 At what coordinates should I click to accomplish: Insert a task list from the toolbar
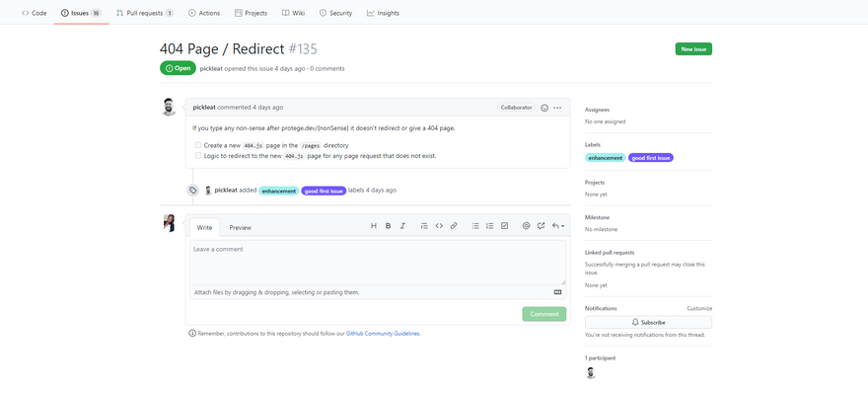click(504, 226)
